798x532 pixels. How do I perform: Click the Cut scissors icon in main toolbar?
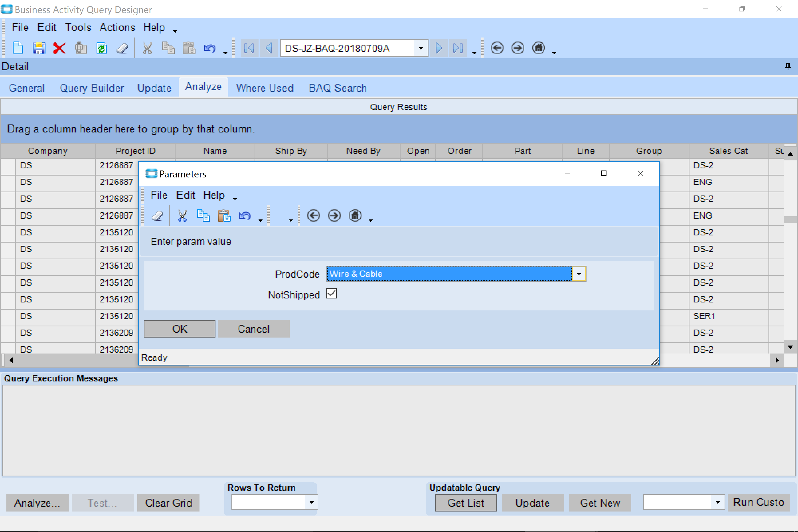(147, 48)
